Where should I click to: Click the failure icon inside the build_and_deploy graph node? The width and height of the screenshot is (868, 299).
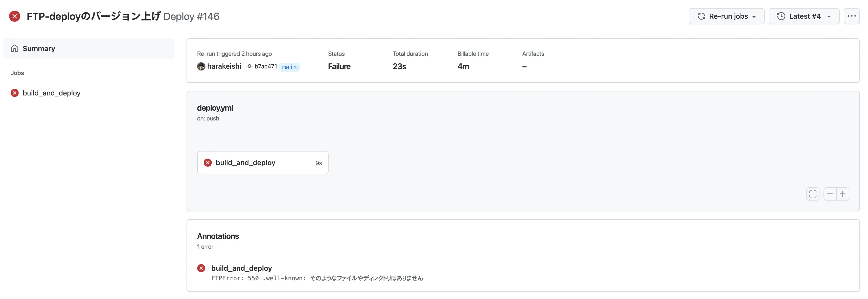208,162
